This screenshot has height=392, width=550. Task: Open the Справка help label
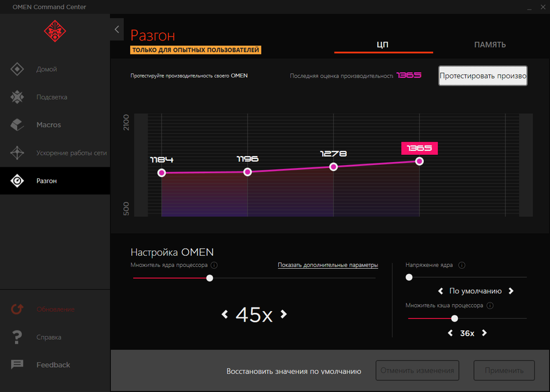pos(49,337)
